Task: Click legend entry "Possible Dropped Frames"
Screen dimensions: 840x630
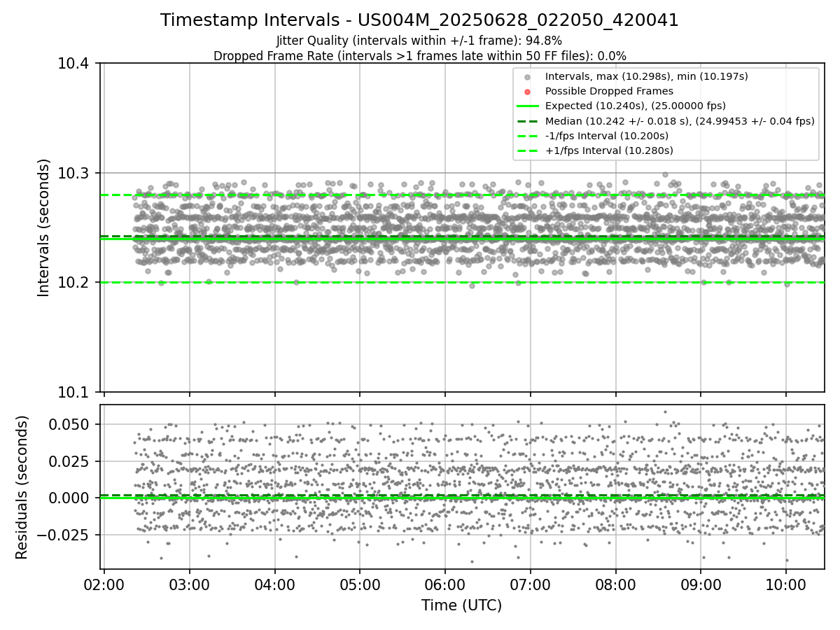Action: coord(609,91)
